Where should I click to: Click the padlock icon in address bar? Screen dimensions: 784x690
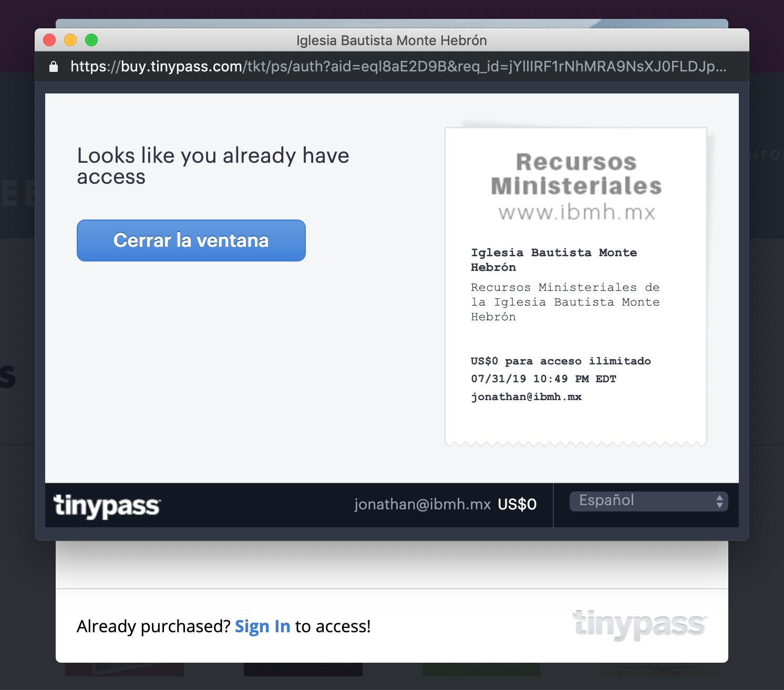click(x=54, y=66)
